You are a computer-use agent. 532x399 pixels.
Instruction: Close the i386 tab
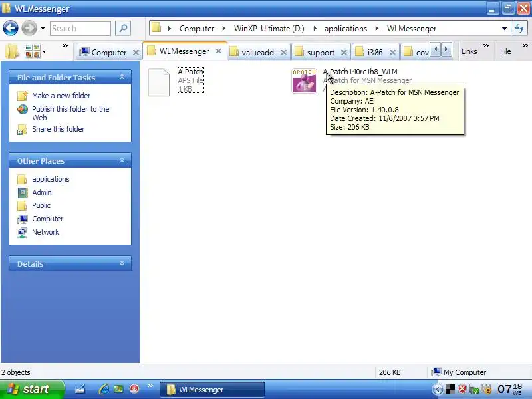click(x=392, y=53)
